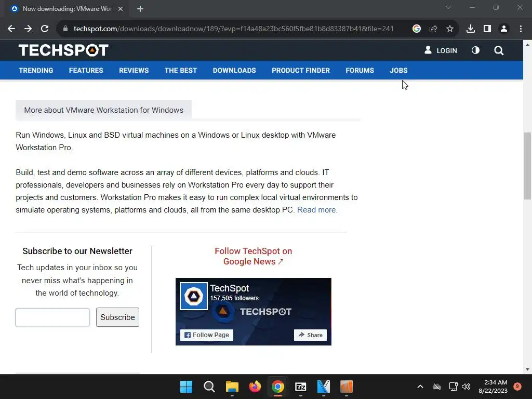Open the TRENDING menu

(x=36, y=70)
